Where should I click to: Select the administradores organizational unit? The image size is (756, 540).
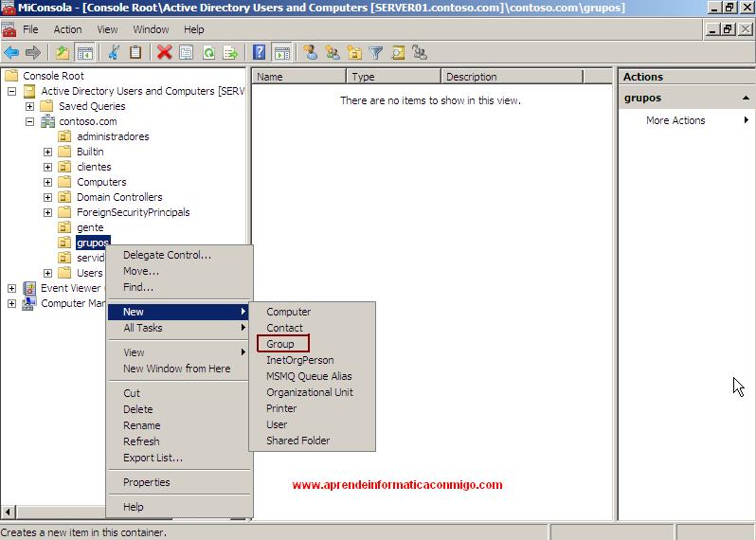[x=113, y=136]
